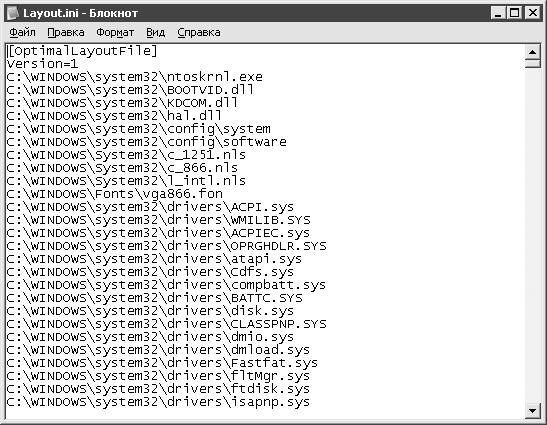
Task: Open the Справка menu
Action: point(198,32)
